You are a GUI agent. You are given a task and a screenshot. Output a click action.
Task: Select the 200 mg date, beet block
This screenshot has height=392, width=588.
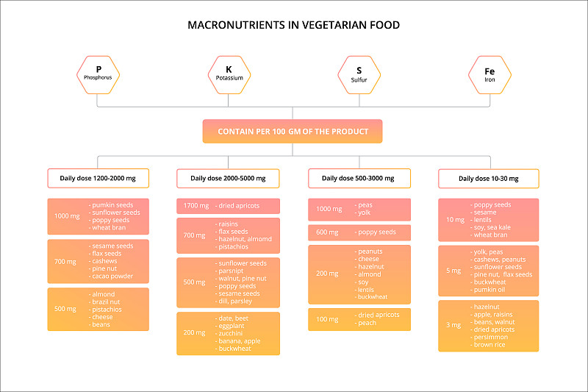228,333
